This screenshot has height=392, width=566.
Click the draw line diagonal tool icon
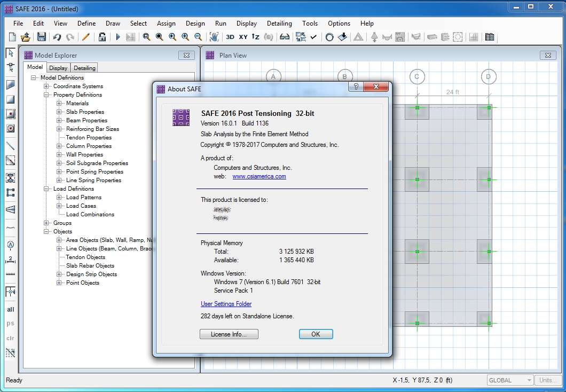[11, 145]
